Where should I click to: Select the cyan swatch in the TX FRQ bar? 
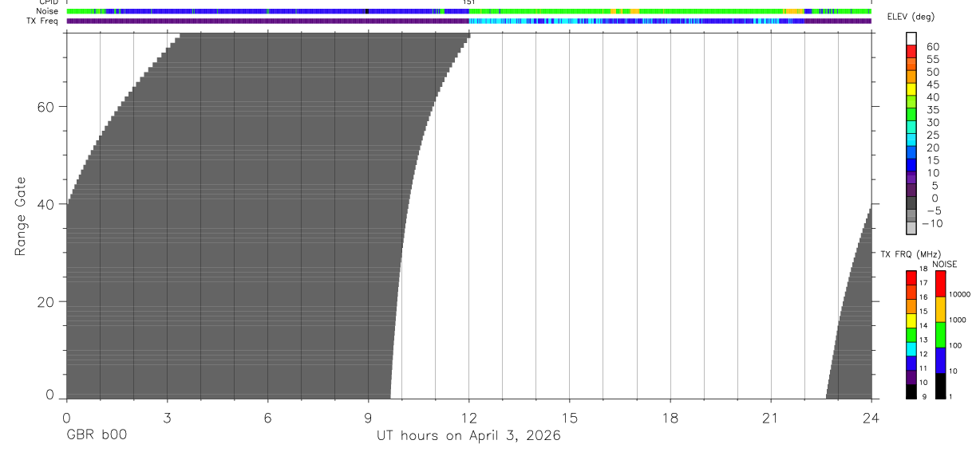(x=911, y=349)
